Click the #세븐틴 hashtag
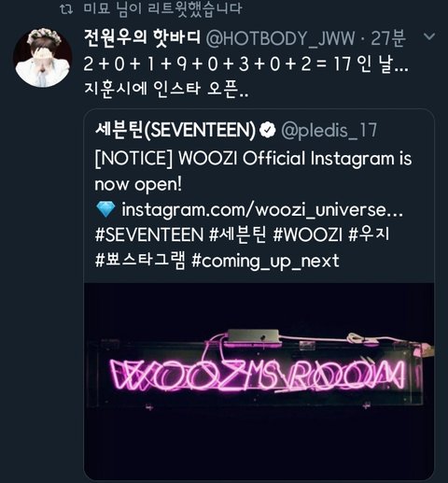Image resolution: width=448 pixels, height=483 pixels. (x=238, y=234)
